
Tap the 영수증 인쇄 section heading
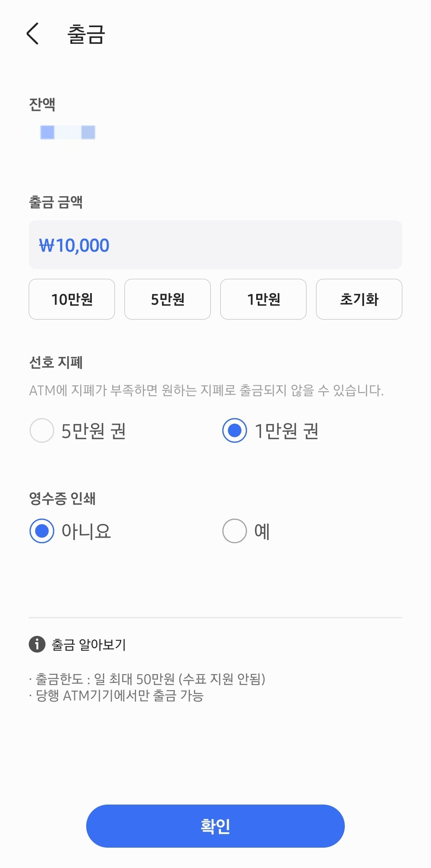(62, 498)
